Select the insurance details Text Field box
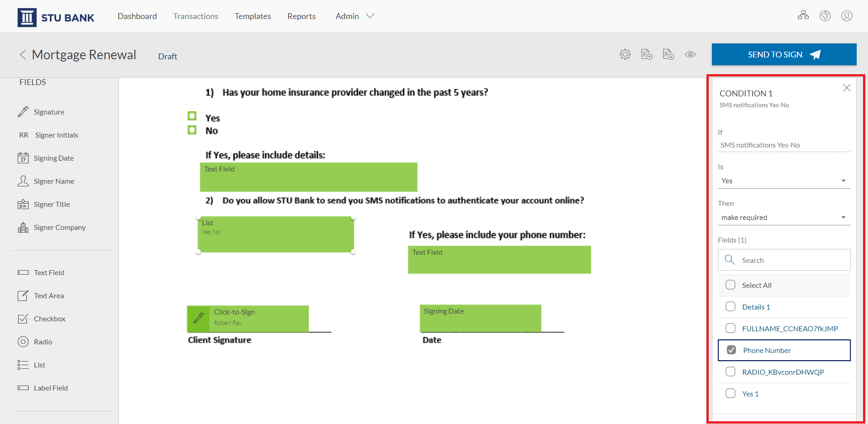Screen dimensions: 868x424 click(x=308, y=177)
